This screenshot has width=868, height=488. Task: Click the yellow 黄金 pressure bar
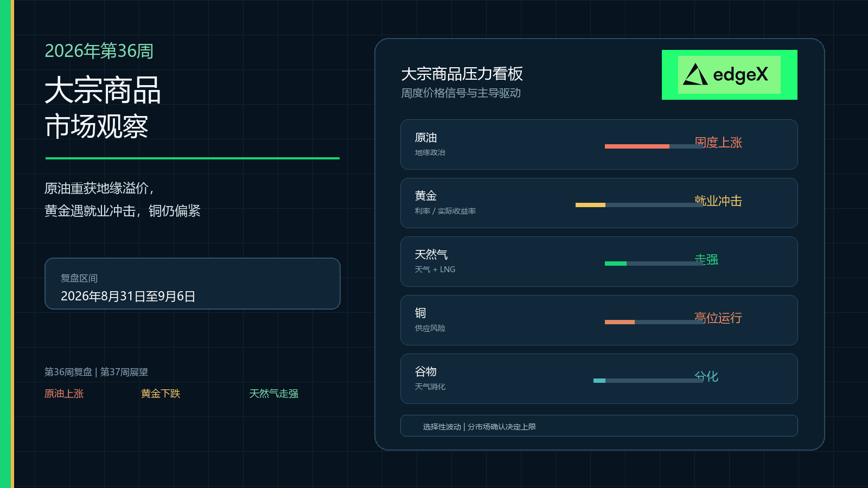point(590,205)
